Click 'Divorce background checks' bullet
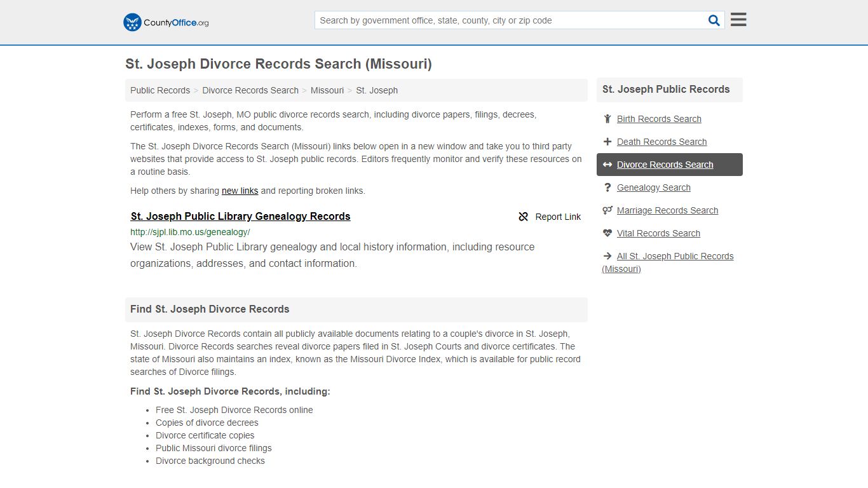This screenshot has width=868, height=488. (x=210, y=461)
